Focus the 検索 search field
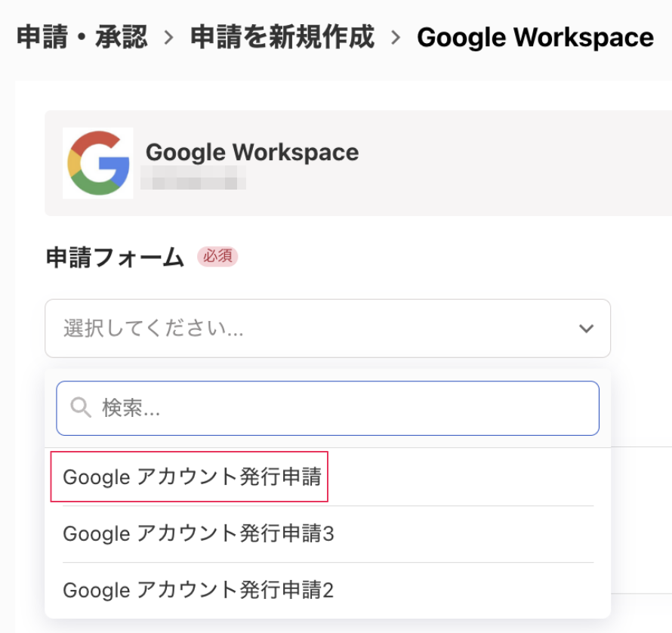 coord(328,408)
